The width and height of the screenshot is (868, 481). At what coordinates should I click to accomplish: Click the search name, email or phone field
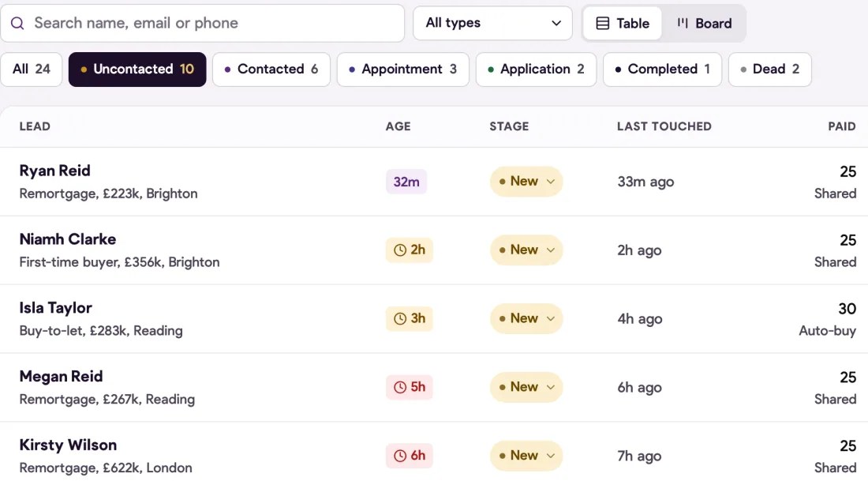203,23
